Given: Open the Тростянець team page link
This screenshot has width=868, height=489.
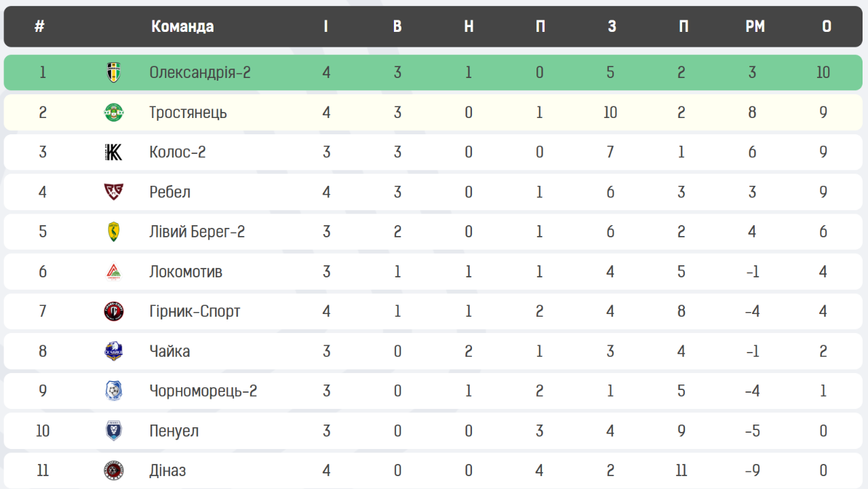Looking at the screenshot, I should pos(188,113).
